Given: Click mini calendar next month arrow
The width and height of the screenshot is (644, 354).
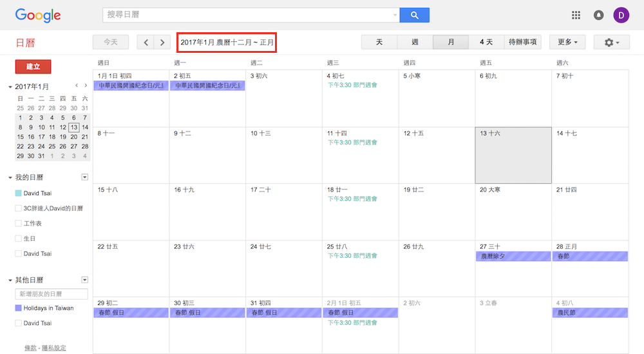Looking at the screenshot, I should point(86,86).
